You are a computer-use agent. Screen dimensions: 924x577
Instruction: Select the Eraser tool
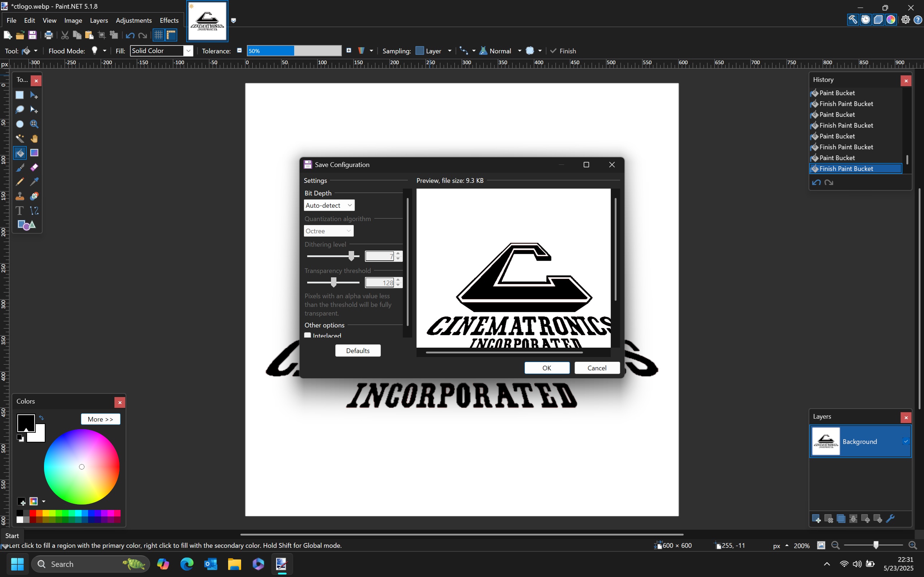coord(34,167)
